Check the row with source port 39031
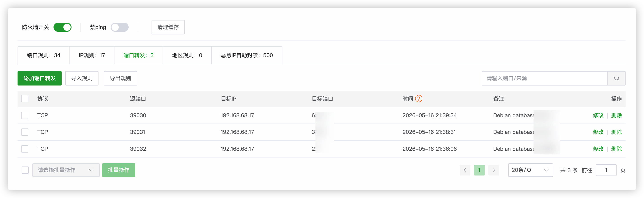Screen dimensions: 644x198 coord(25,132)
